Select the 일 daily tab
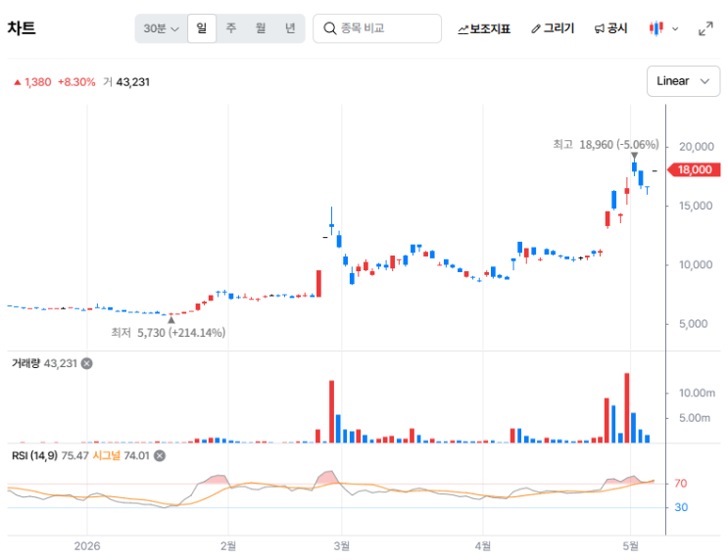 tap(202, 28)
